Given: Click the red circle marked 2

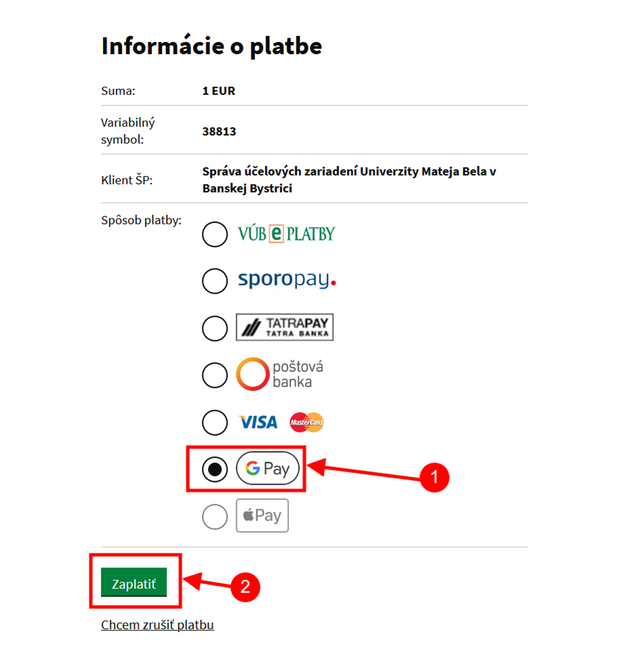Looking at the screenshot, I should pos(245,586).
